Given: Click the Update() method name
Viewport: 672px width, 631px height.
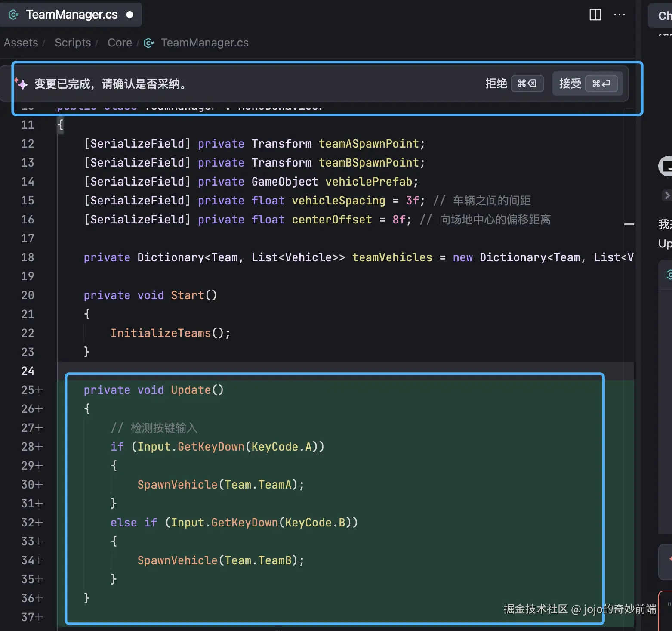Looking at the screenshot, I should pos(197,390).
